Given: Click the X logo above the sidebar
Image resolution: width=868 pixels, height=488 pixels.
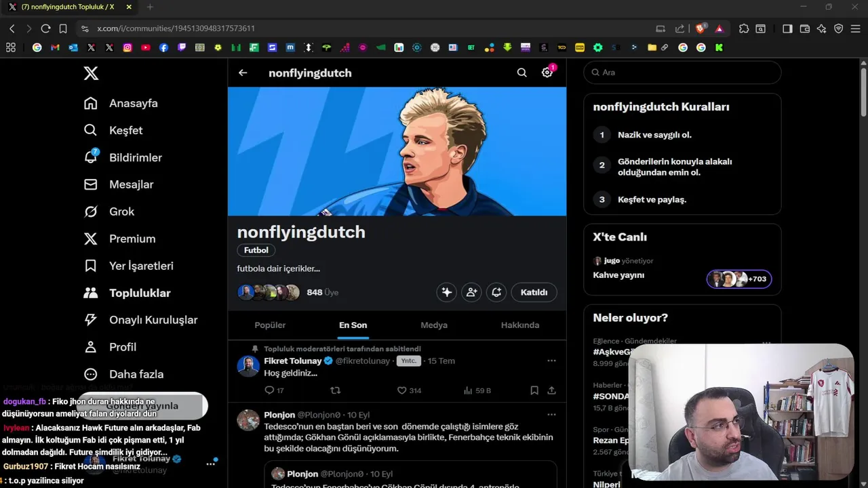Looking at the screenshot, I should click(91, 73).
